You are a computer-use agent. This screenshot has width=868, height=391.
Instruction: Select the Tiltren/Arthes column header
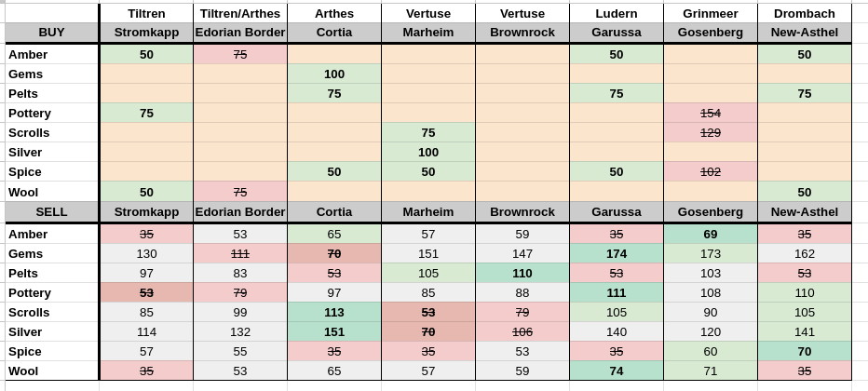(240, 13)
